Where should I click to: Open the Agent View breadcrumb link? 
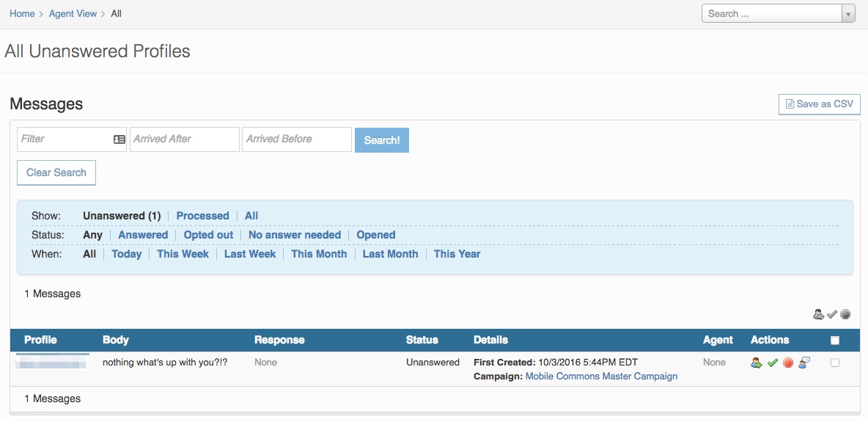pos(73,14)
